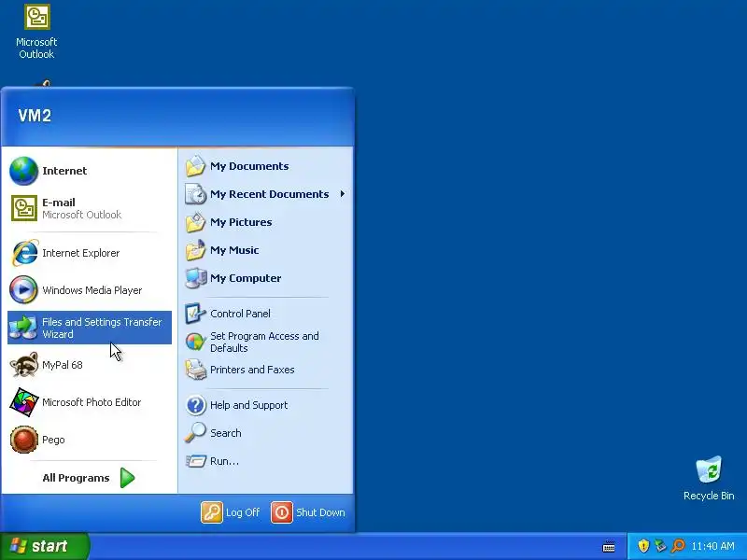
Task: Click Set Program Access and Defaults icon
Action: [x=195, y=342]
